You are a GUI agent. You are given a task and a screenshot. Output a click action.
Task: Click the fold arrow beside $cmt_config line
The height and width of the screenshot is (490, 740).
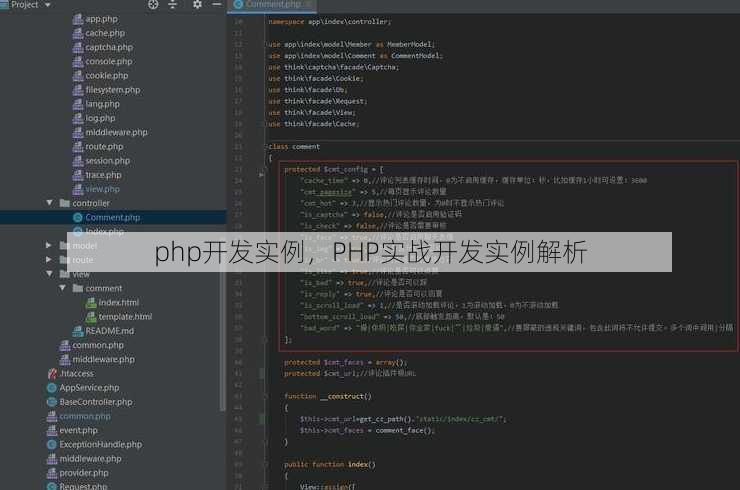(261, 175)
